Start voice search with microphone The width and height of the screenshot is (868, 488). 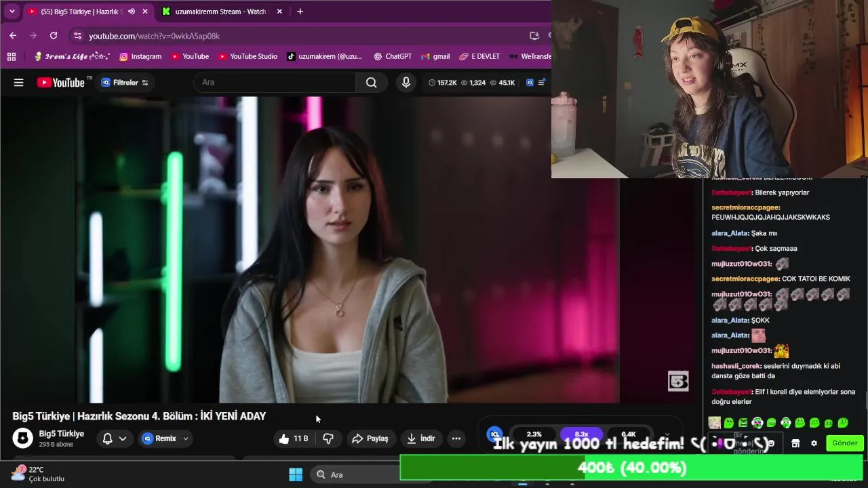point(406,82)
